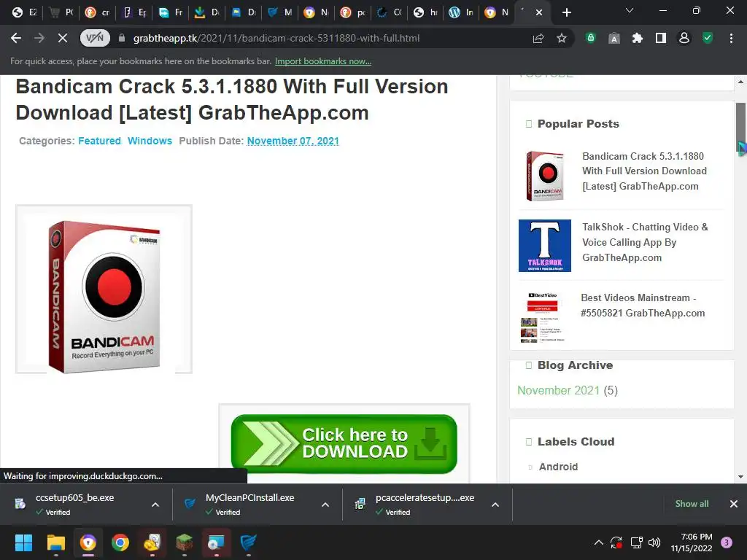Open the ccsetup605_be.exe download item
Image resolution: width=747 pixels, height=560 pixels.
pos(76,504)
